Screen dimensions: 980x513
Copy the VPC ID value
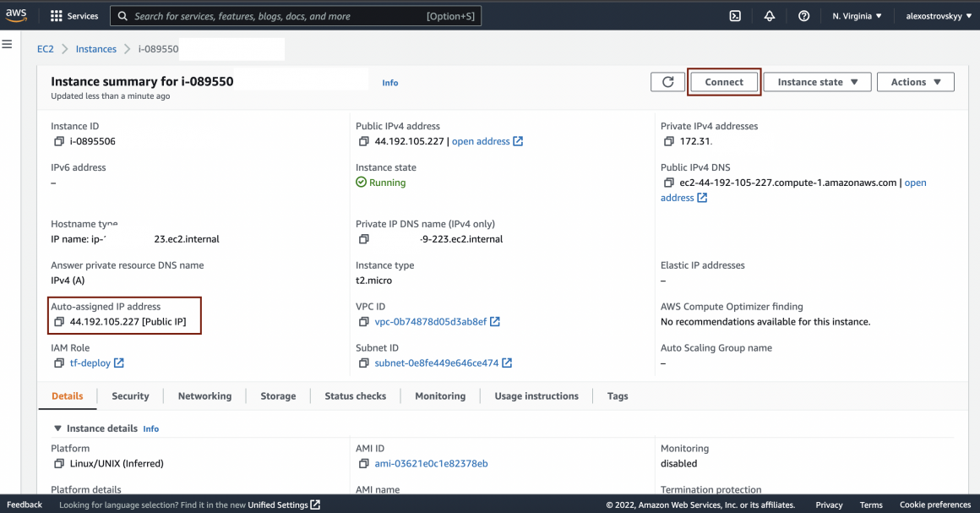coord(364,322)
